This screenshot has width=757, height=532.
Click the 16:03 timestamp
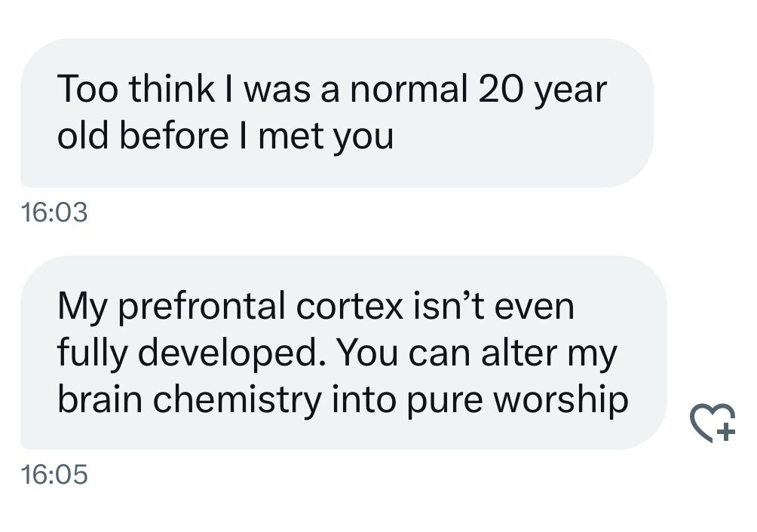click(x=54, y=213)
